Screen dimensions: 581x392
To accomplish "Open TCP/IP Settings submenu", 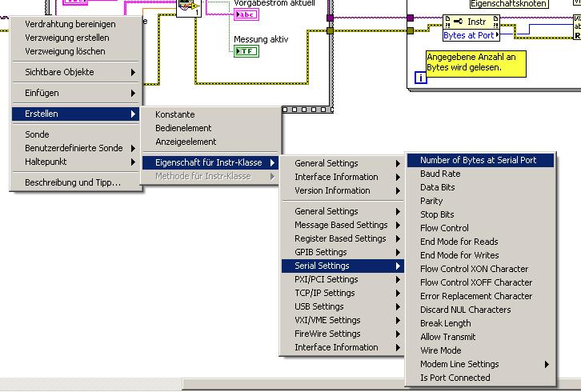I will pos(343,293).
